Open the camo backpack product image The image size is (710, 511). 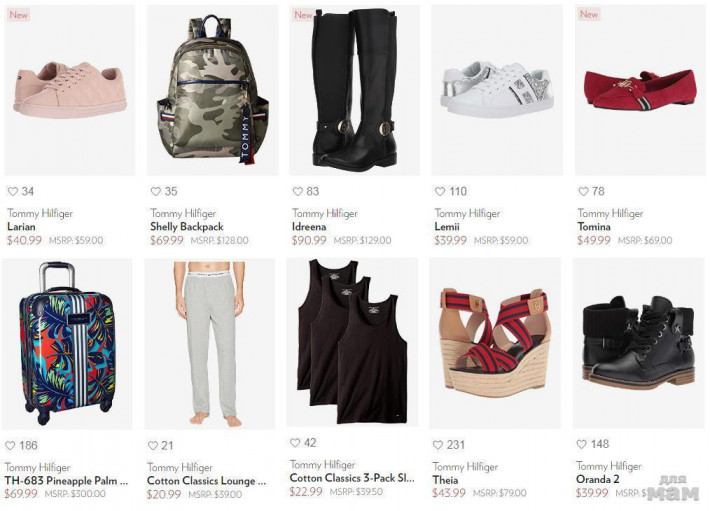pos(213,90)
